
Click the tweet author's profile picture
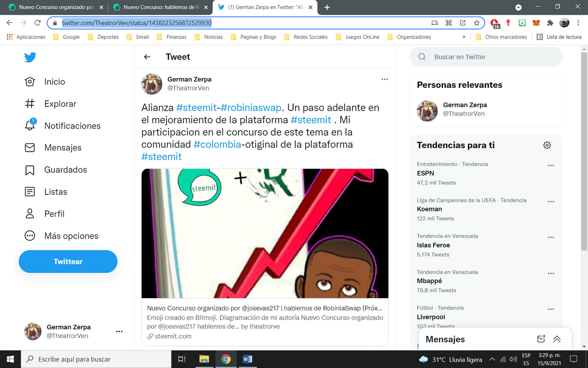tap(152, 84)
